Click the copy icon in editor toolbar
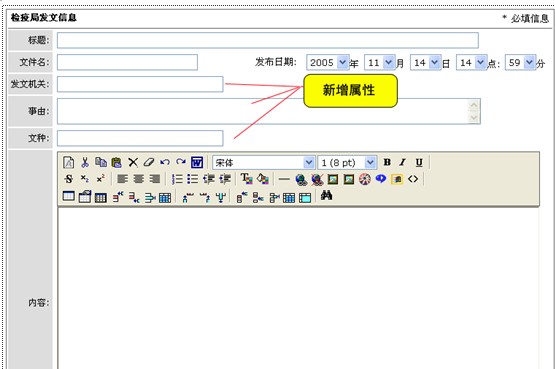The image size is (555, 369). (101, 162)
